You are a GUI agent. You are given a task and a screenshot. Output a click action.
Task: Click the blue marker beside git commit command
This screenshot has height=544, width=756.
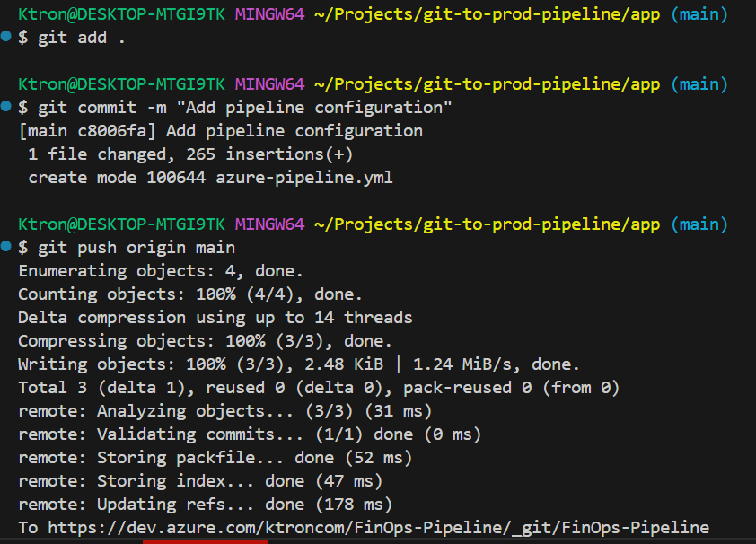point(7,108)
